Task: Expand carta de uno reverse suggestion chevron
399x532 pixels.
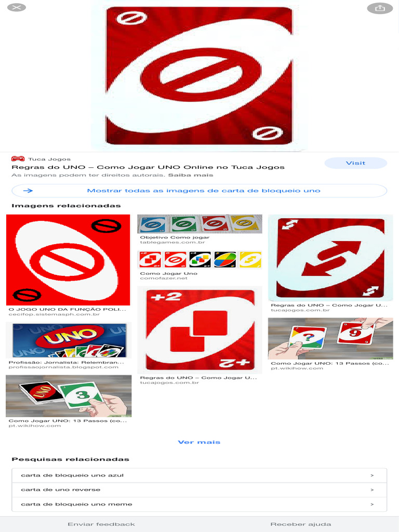Action: 372,490
